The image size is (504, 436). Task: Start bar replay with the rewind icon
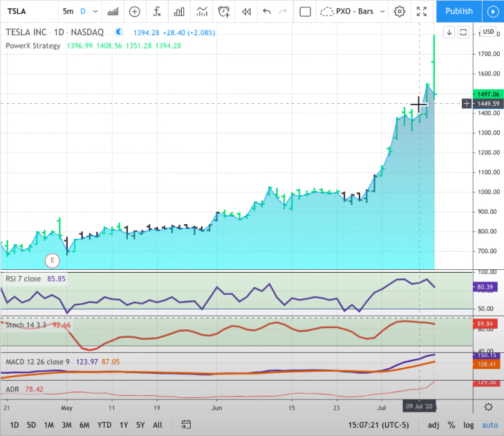247,12
